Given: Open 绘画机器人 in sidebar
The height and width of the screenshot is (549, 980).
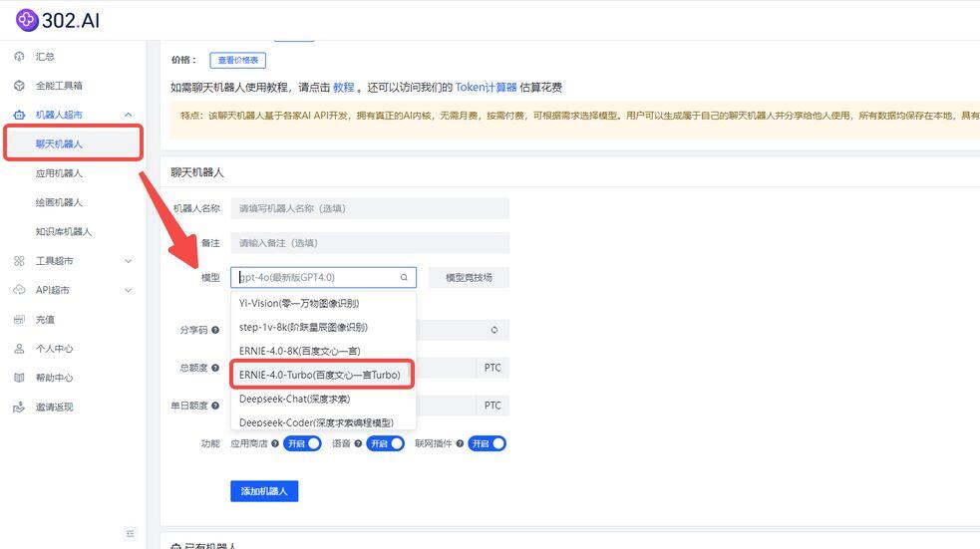Looking at the screenshot, I should 59,202.
